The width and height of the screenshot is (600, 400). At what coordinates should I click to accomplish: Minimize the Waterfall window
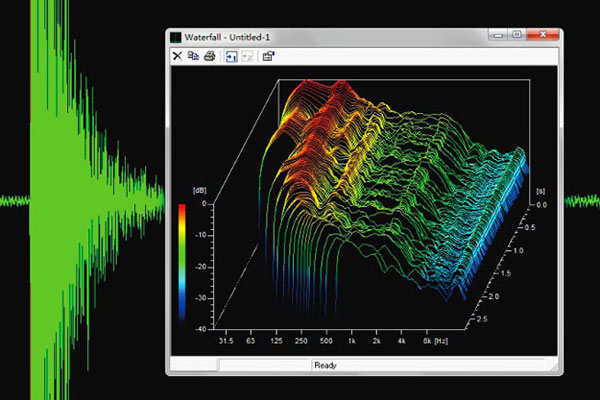[495, 35]
